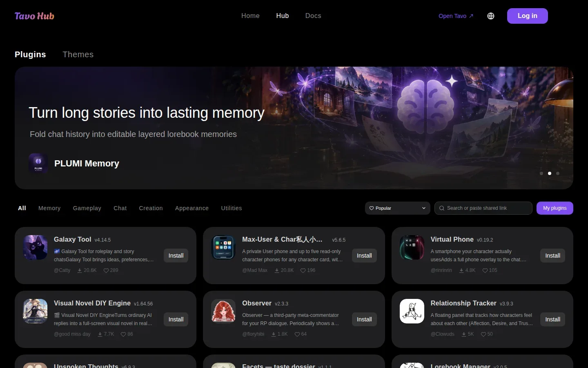This screenshot has width=588, height=368.
Task: Filter by Chat category
Action: point(120,208)
